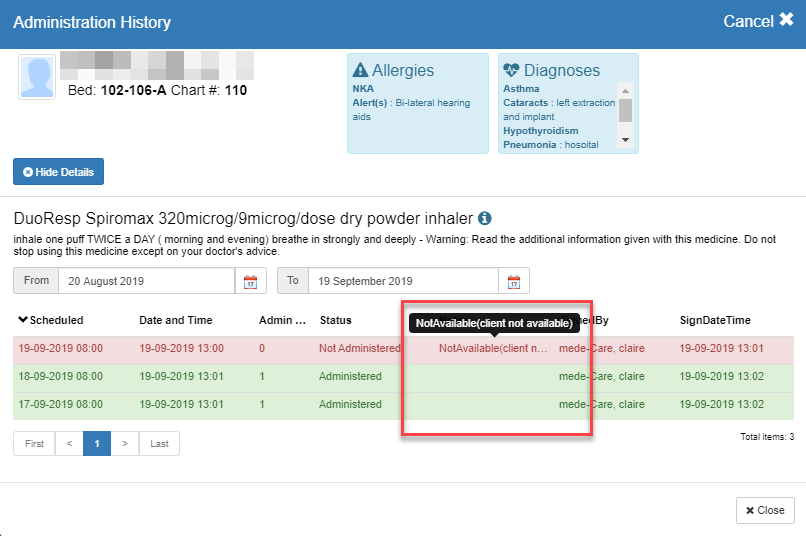The width and height of the screenshot is (806, 536).
Task: Click the patient avatar photo
Action: (x=37, y=77)
